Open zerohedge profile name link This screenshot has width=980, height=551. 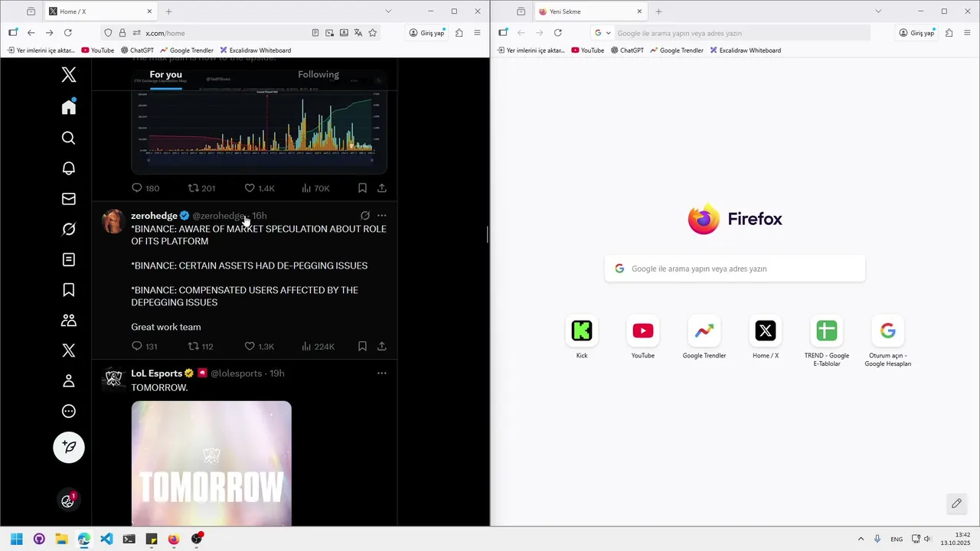154,216
